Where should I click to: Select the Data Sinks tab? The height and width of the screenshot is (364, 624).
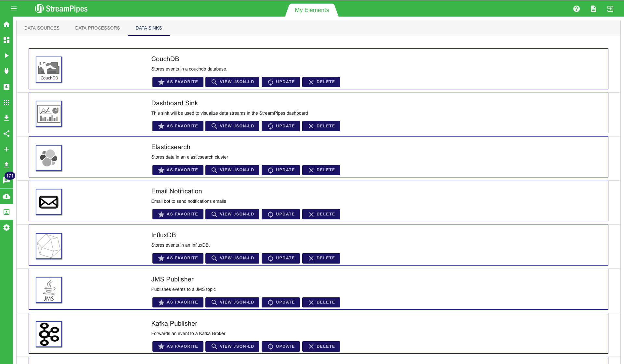pyautogui.click(x=149, y=28)
